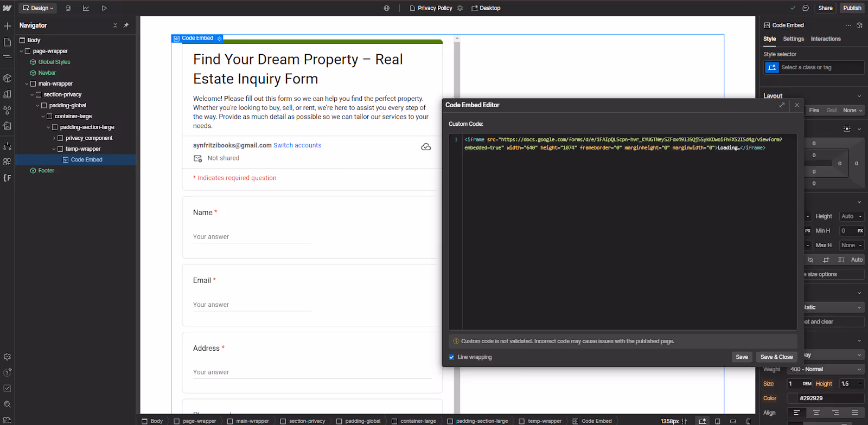Open the Apps panel icon
868x425 pixels.
[8, 162]
